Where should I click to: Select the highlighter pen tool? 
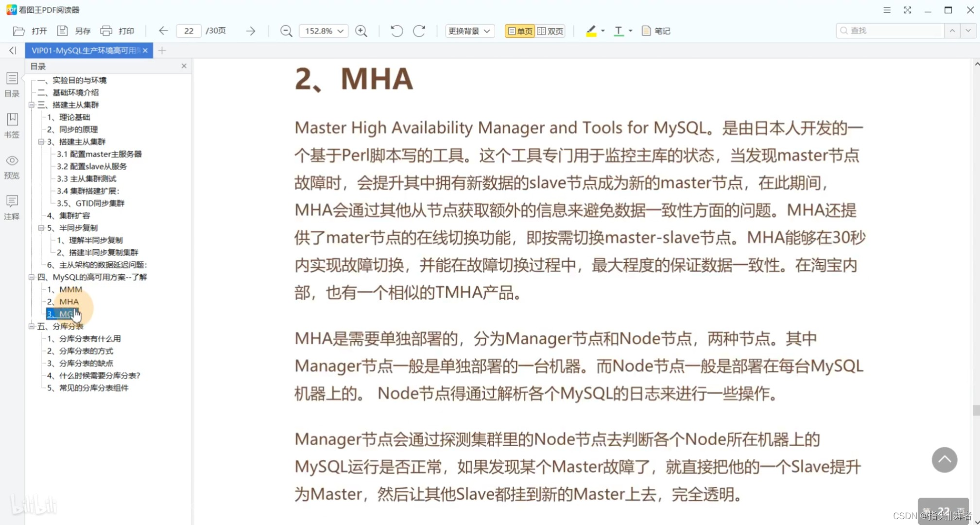click(x=591, y=31)
